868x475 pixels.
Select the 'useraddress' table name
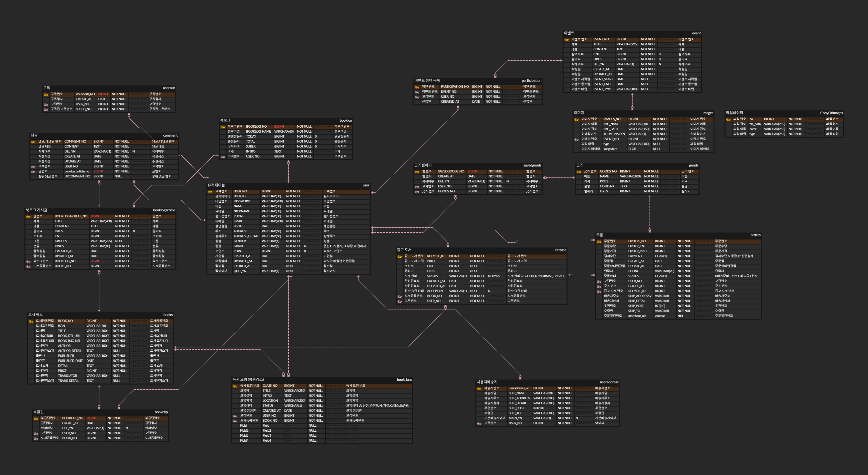point(609,382)
